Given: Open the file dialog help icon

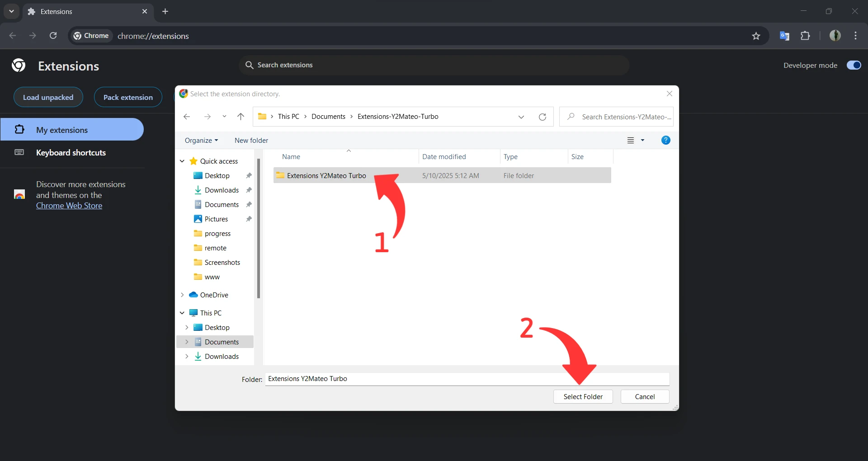Looking at the screenshot, I should click(665, 140).
